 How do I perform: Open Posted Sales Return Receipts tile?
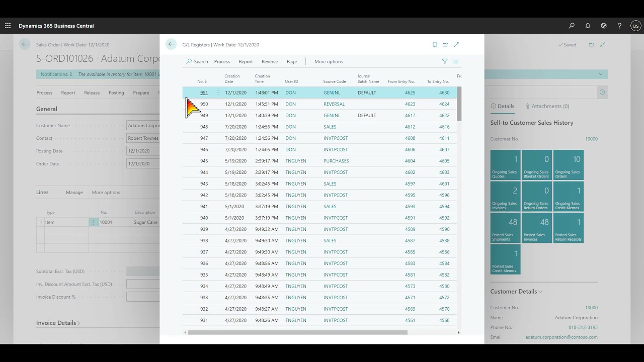point(569,228)
